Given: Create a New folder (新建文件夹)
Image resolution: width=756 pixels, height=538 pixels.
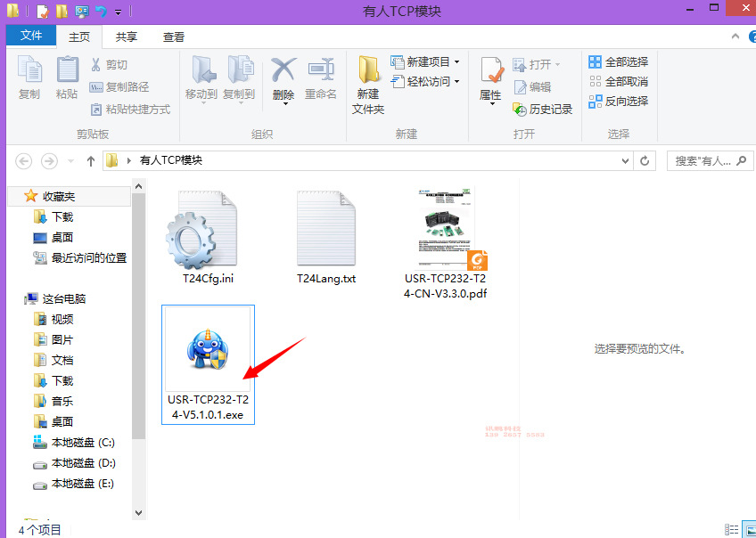Looking at the screenshot, I should [x=368, y=85].
